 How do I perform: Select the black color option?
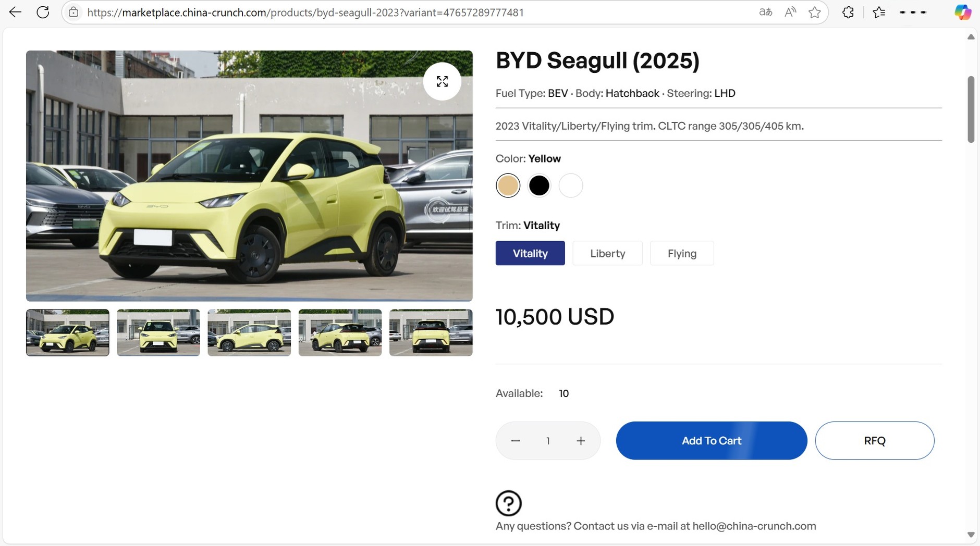coord(539,185)
